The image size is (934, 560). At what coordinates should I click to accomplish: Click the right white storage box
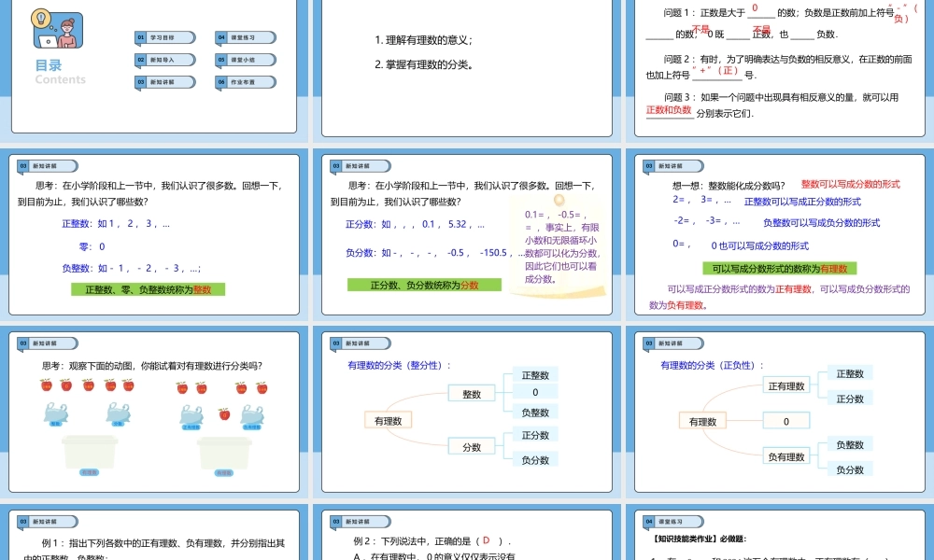click(224, 453)
